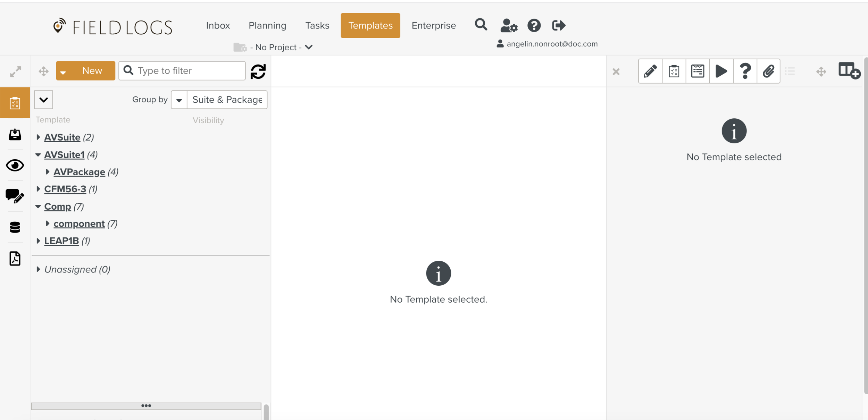This screenshot has height=420, width=868.
Task: Click the Suite & Package group selector
Action: (227, 100)
